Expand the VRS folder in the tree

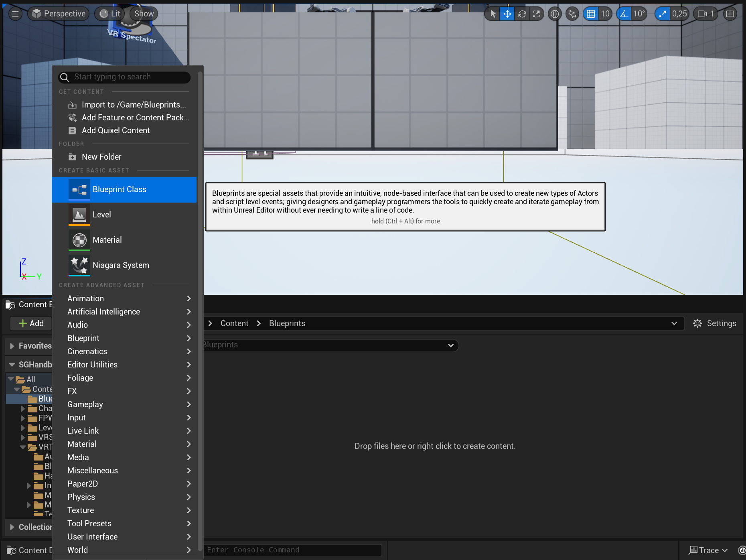click(x=23, y=437)
